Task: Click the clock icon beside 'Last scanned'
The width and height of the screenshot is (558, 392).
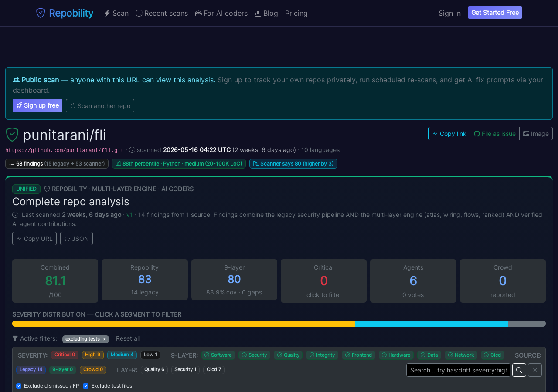Action: [15, 215]
